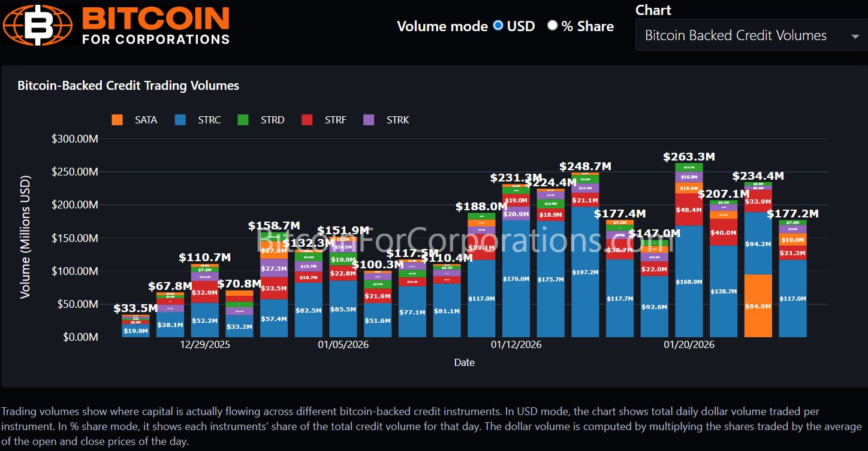The height and width of the screenshot is (451, 868).
Task: Toggle the SATA orange legend swatch
Action: (117, 120)
